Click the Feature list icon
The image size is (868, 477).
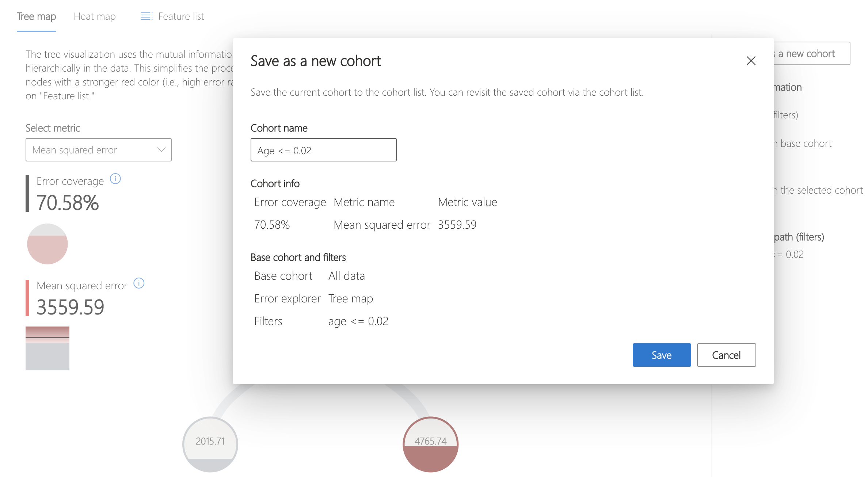146,16
